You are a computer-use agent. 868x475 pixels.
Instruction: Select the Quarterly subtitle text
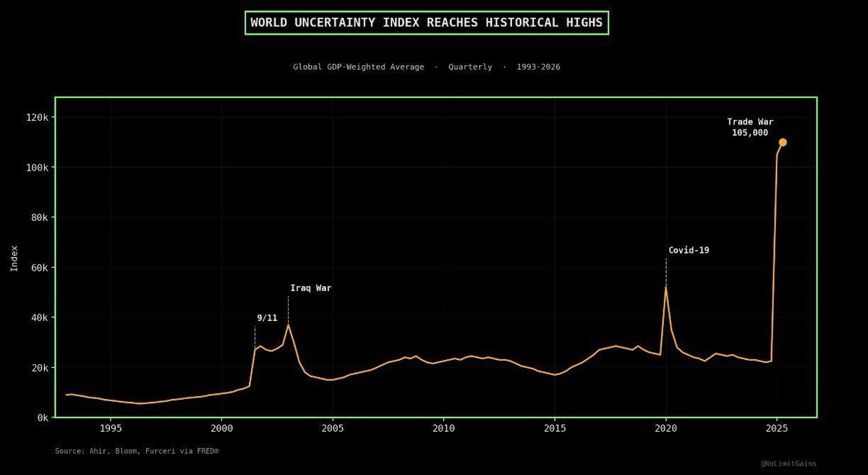(x=469, y=67)
